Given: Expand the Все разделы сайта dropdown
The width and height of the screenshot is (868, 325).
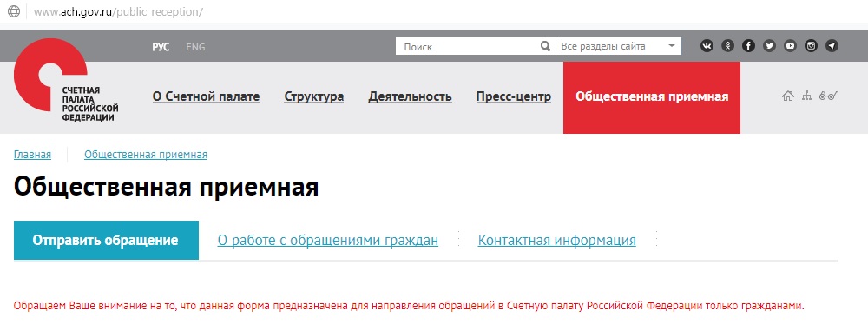Looking at the screenshot, I should (618, 46).
